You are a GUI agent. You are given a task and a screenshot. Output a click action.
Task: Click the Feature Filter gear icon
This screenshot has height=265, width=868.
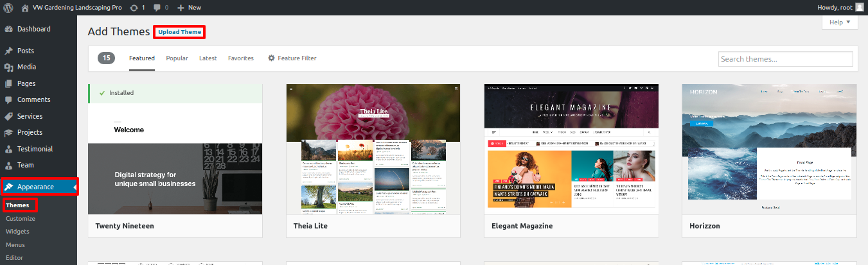coord(271,58)
